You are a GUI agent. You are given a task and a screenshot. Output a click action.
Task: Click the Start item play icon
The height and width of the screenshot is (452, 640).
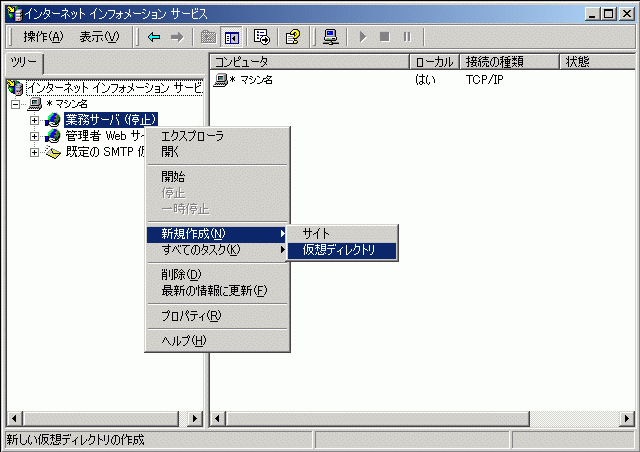click(x=362, y=37)
